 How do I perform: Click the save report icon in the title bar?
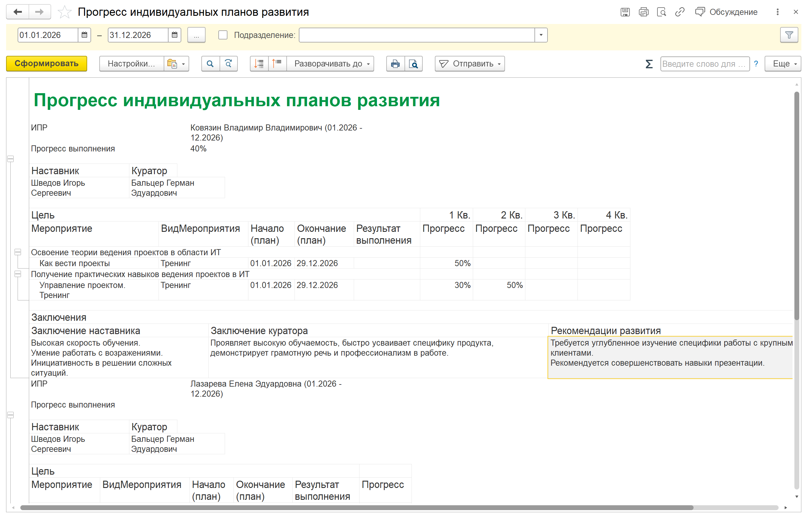point(625,12)
